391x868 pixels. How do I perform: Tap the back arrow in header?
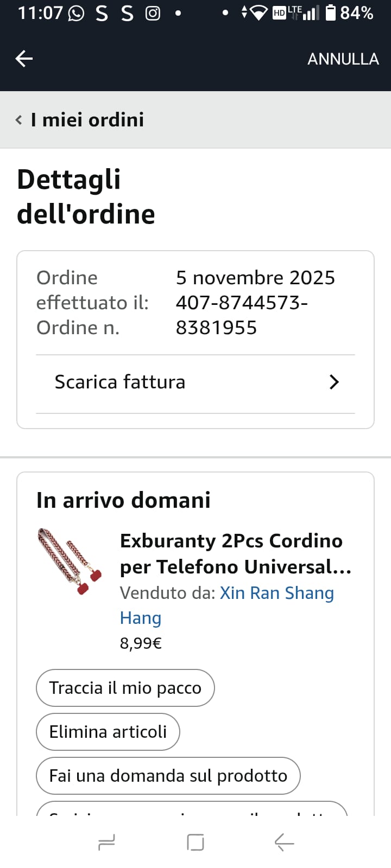24,59
